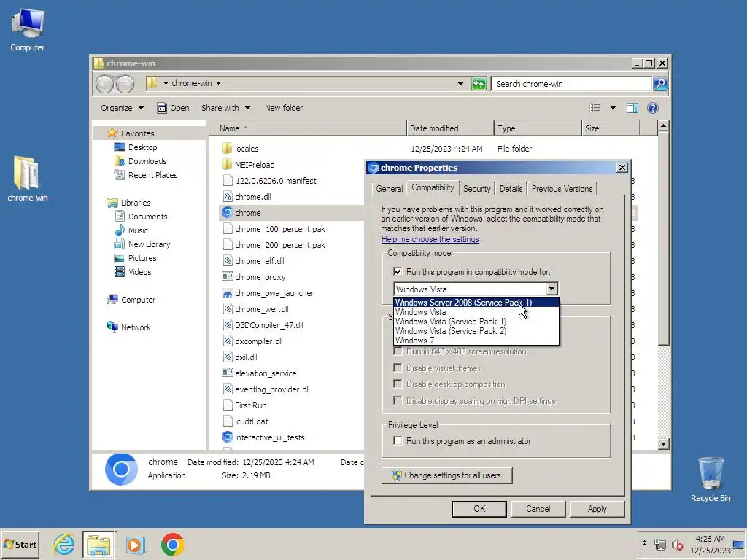The height and width of the screenshot is (560, 747).
Task: Change the file view layout icon
Action: 595,108
